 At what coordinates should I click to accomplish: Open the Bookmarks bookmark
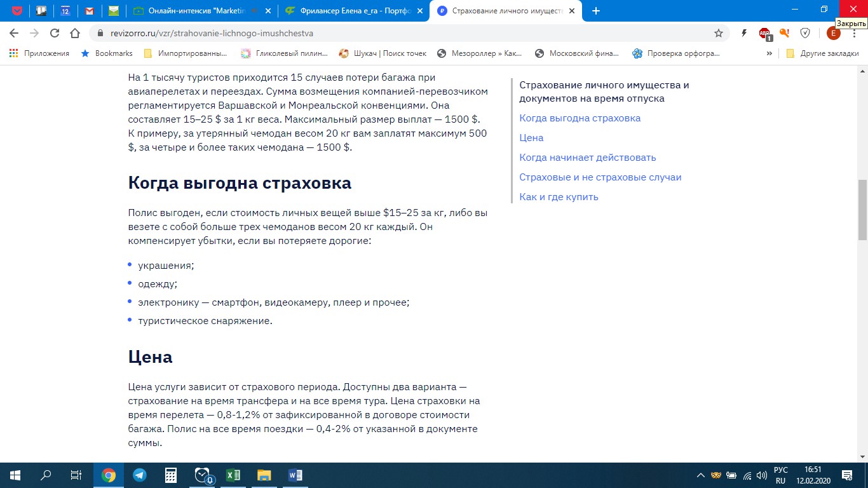click(107, 53)
